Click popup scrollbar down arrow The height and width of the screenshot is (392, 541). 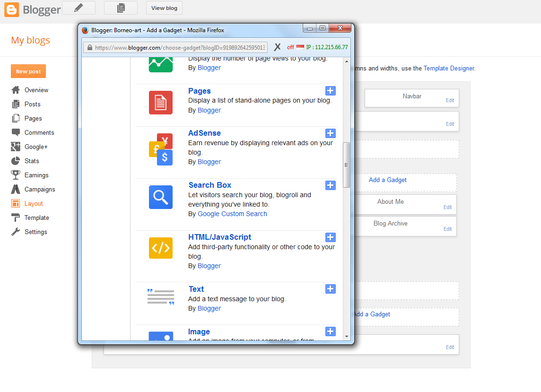tap(347, 336)
